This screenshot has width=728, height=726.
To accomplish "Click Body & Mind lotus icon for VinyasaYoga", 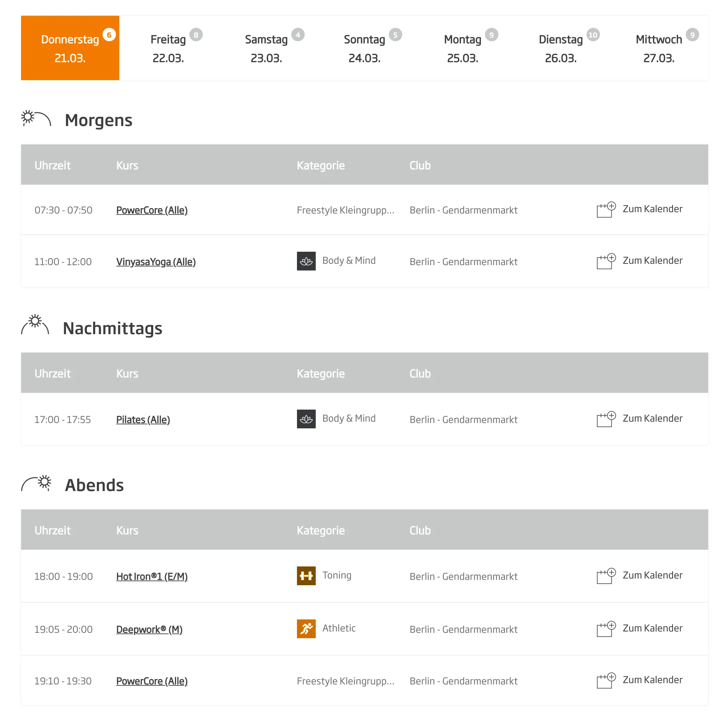I will (306, 261).
